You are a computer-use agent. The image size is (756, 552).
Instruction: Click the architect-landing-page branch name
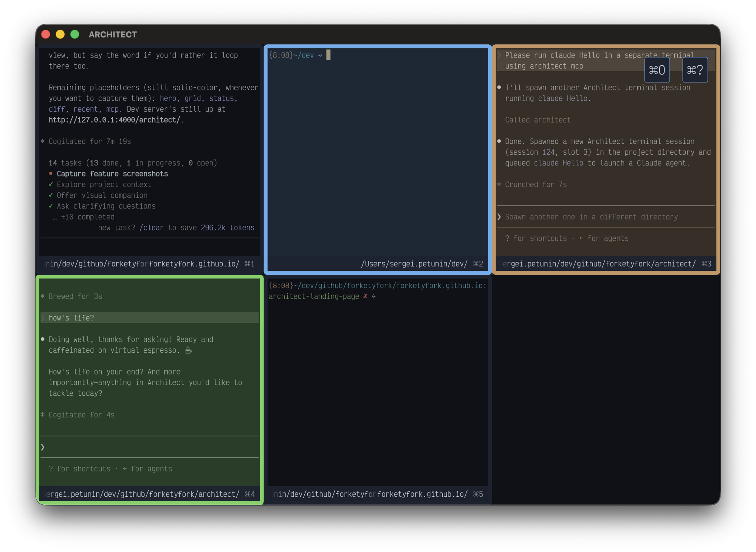[x=314, y=296]
